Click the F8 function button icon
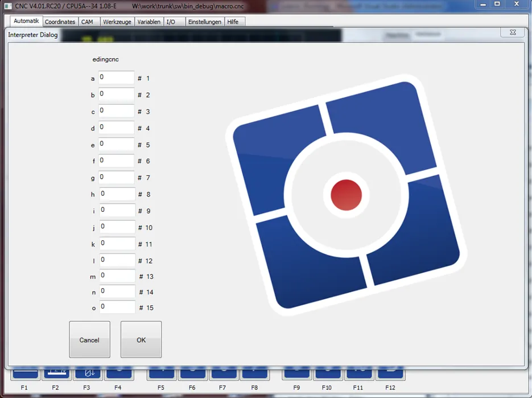Viewport: 532px width, 398px height. click(255, 374)
